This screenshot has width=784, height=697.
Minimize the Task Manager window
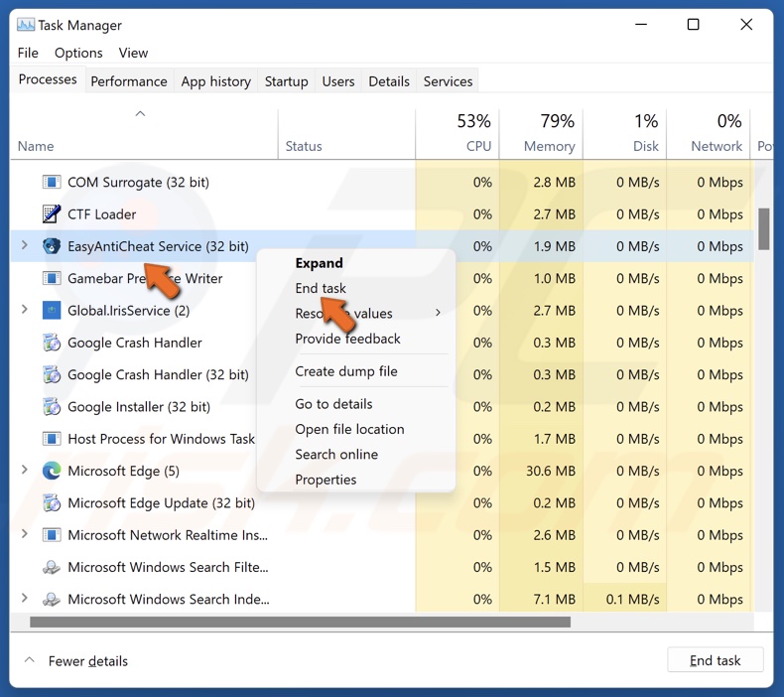[641, 24]
